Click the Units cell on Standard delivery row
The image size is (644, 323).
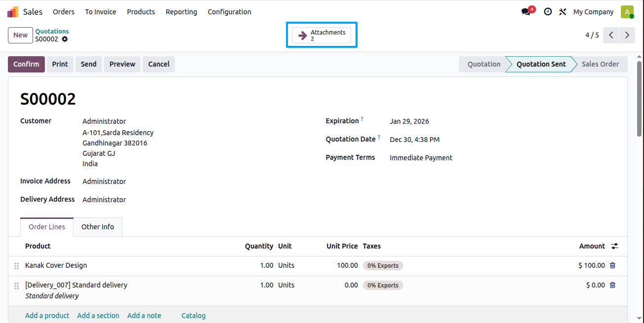click(286, 285)
